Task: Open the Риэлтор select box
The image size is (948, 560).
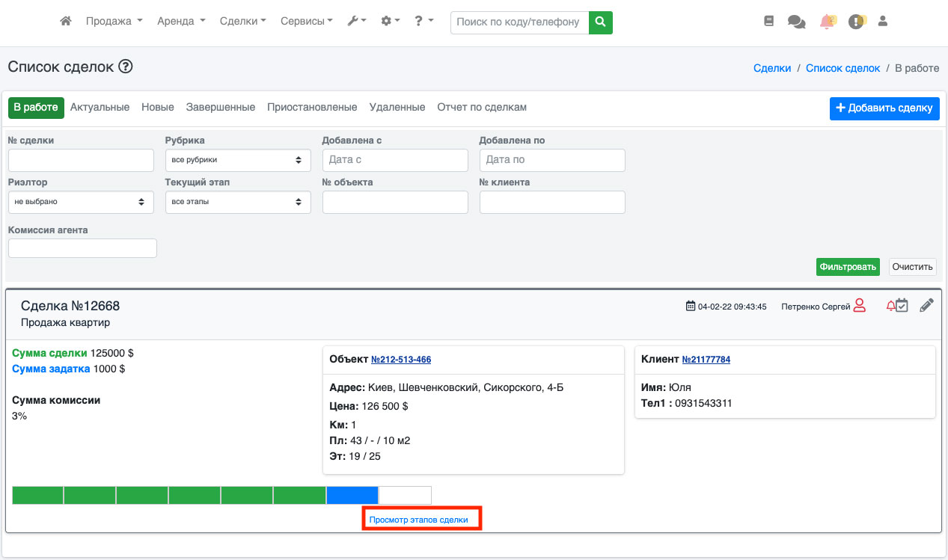Action: click(81, 202)
